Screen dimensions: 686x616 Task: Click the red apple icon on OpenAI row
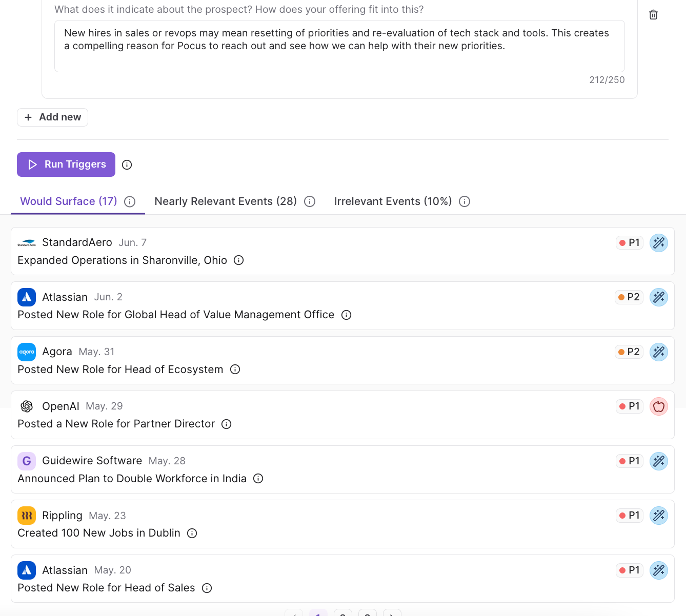(x=659, y=406)
